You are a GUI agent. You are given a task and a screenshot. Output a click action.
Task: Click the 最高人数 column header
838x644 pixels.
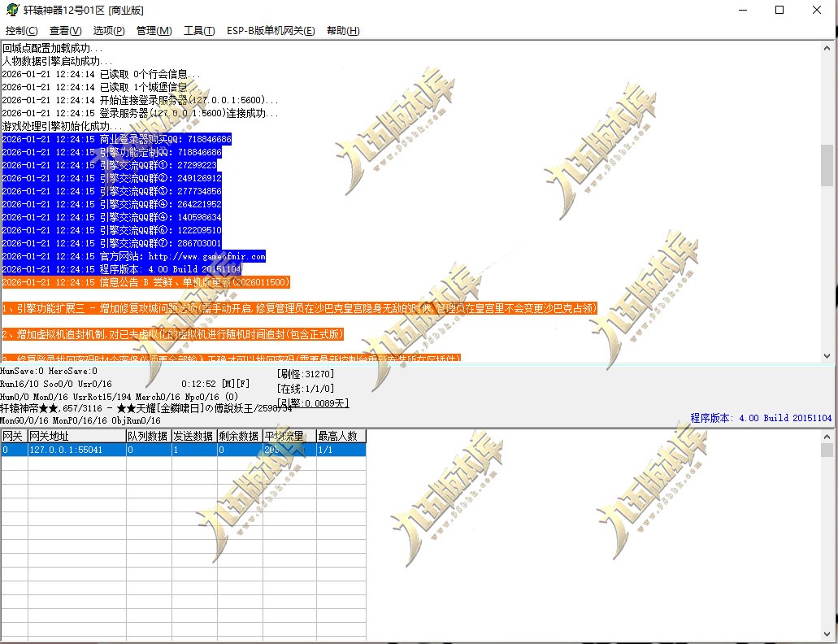tap(341, 436)
